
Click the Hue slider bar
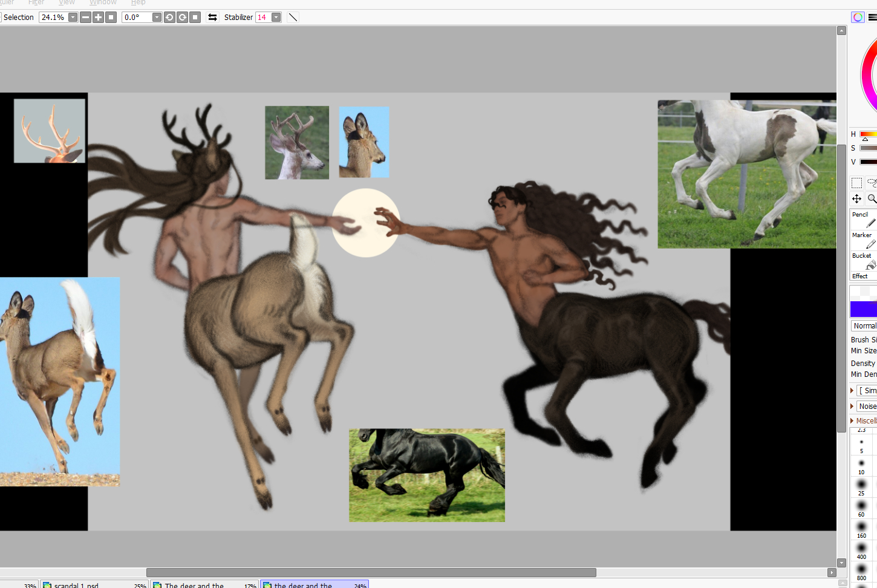(868, 134)
